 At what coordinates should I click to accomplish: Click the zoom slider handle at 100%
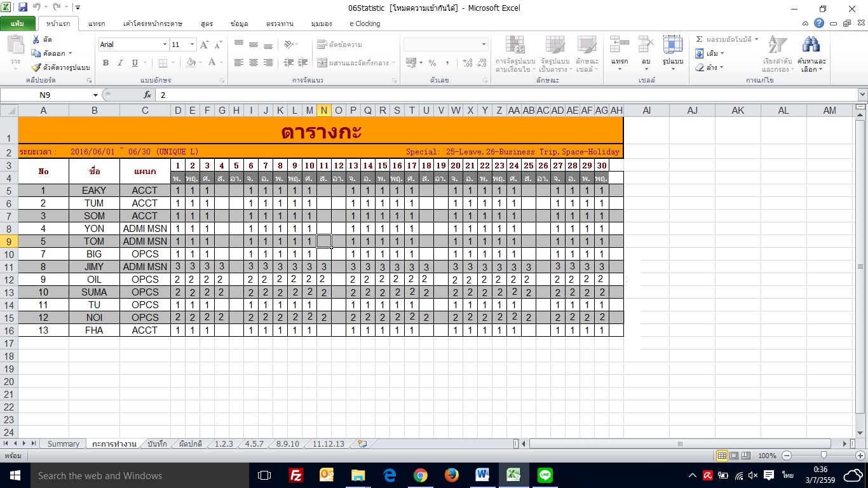point(824,456)
